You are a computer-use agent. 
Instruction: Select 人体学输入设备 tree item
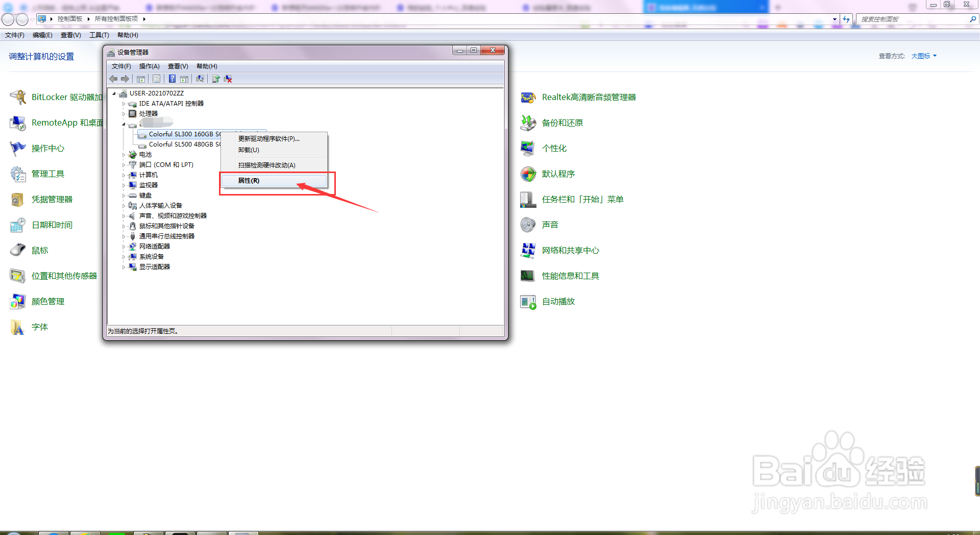[160, 206]
